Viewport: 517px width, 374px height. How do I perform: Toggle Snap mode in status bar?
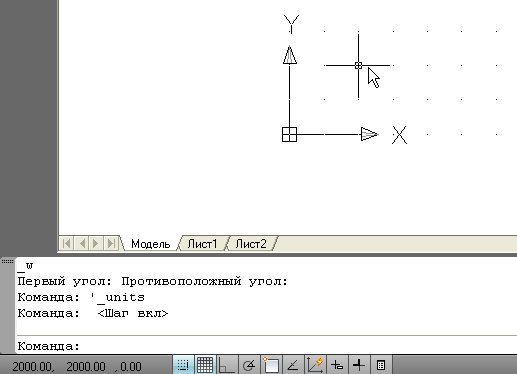pos(183,365)
